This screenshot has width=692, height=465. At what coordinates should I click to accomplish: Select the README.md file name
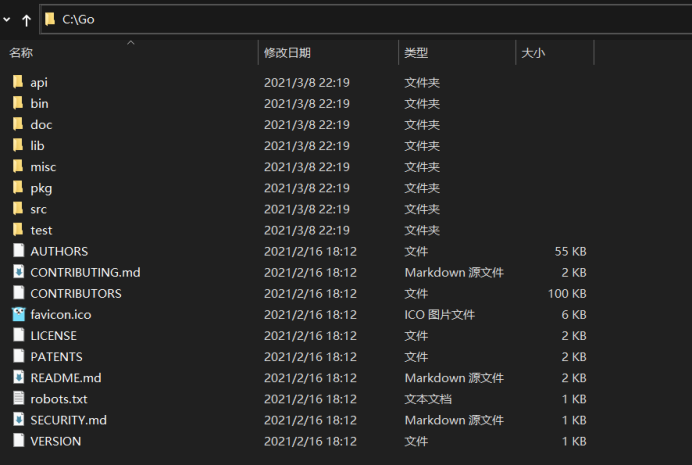pos(66,378)
